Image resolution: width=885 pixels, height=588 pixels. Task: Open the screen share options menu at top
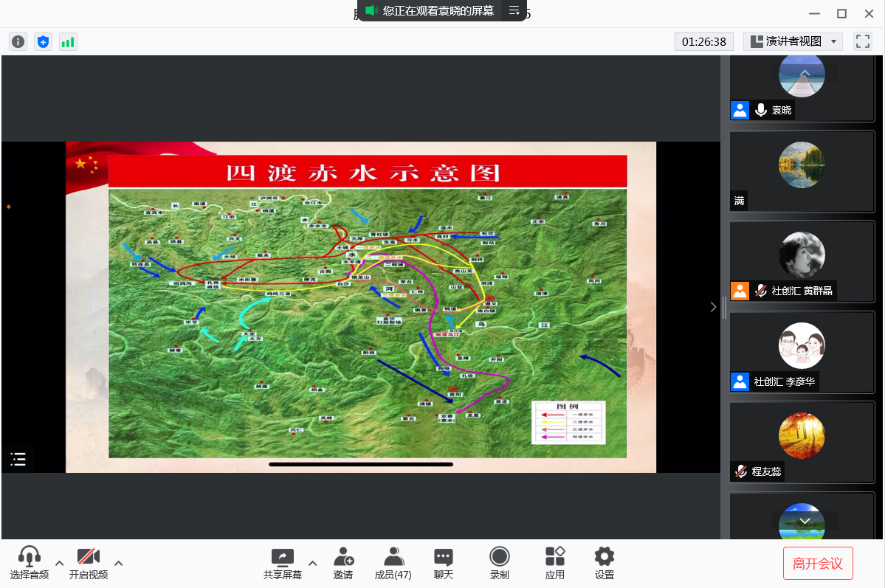click(x=514, y=10)
